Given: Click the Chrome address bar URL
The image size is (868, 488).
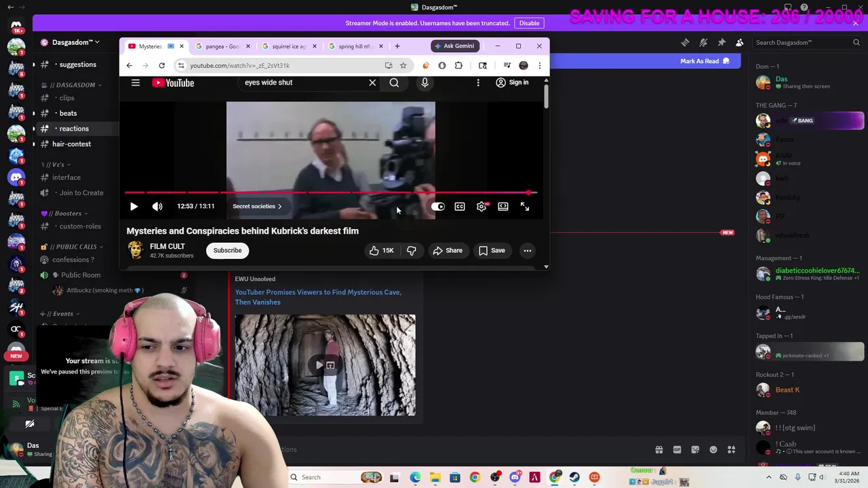Looking at the screenshot, I should pyautogui.click(x=239, y=66).
